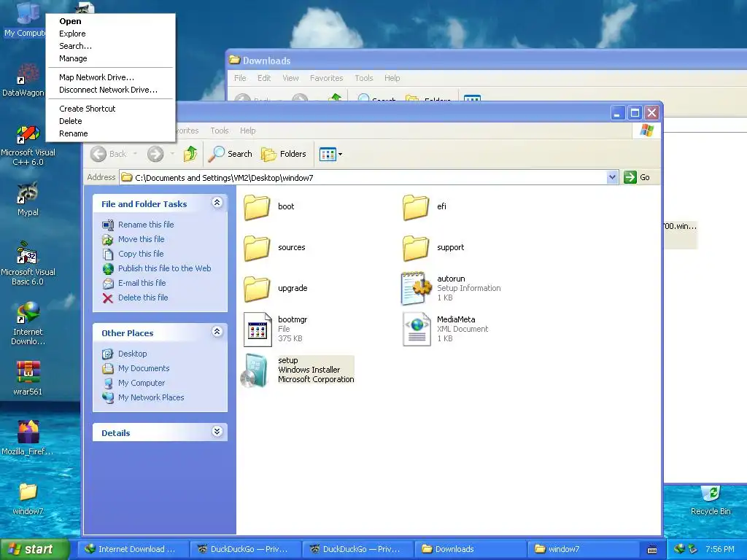The height and width of the screenshot is (560, 747).
Task: Go to My Network Places link
Action: click(x=151, y=397)
